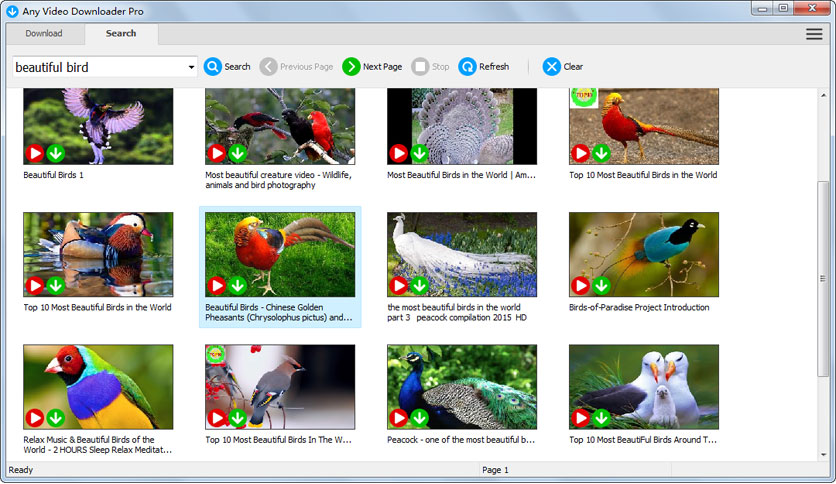Play the white peacock compilation video
The image size is (836, 484).
[x=398, y=286]
